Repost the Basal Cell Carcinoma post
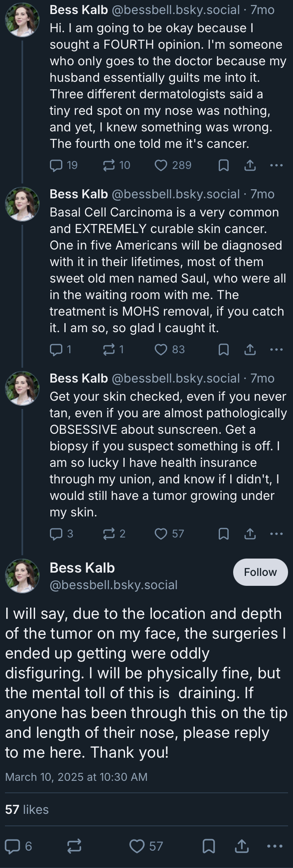293x868 pixels. coord(109,350)
